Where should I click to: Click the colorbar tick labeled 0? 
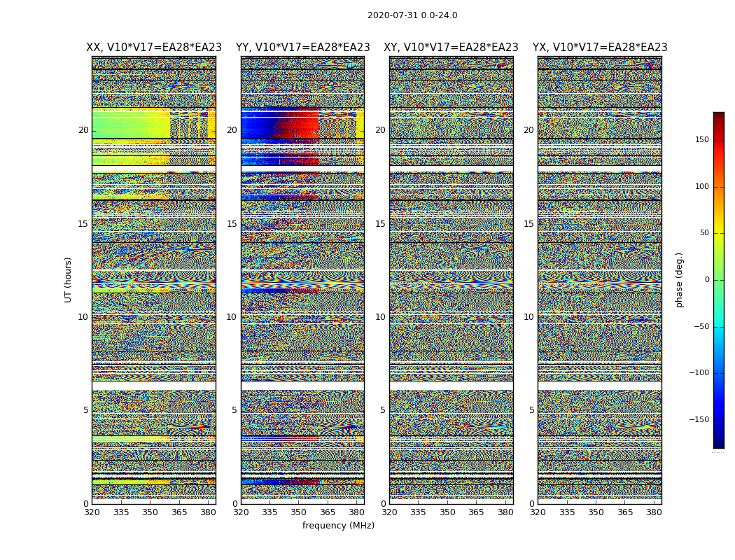click(706, 280)
